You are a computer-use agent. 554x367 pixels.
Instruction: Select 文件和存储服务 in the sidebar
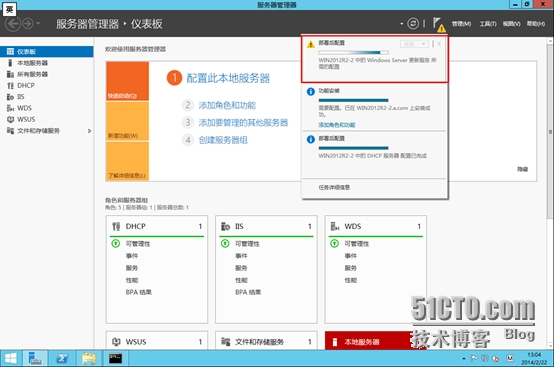point(38,131)
